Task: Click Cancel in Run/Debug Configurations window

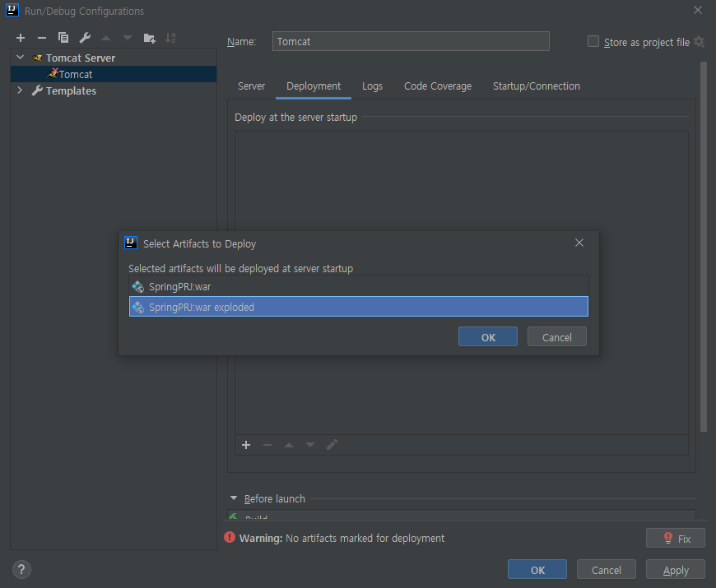Action: 606,569
